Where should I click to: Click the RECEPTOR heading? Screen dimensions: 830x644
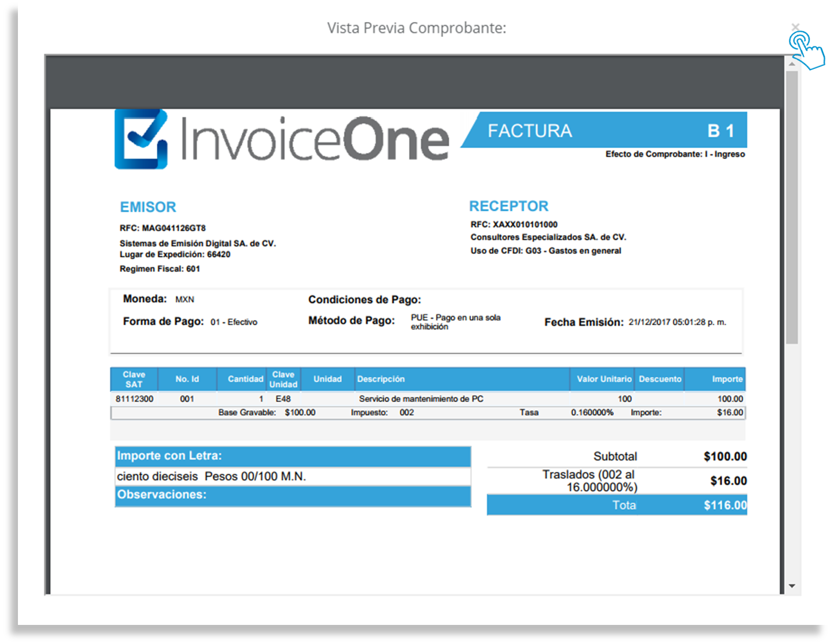tap(508, 206)
